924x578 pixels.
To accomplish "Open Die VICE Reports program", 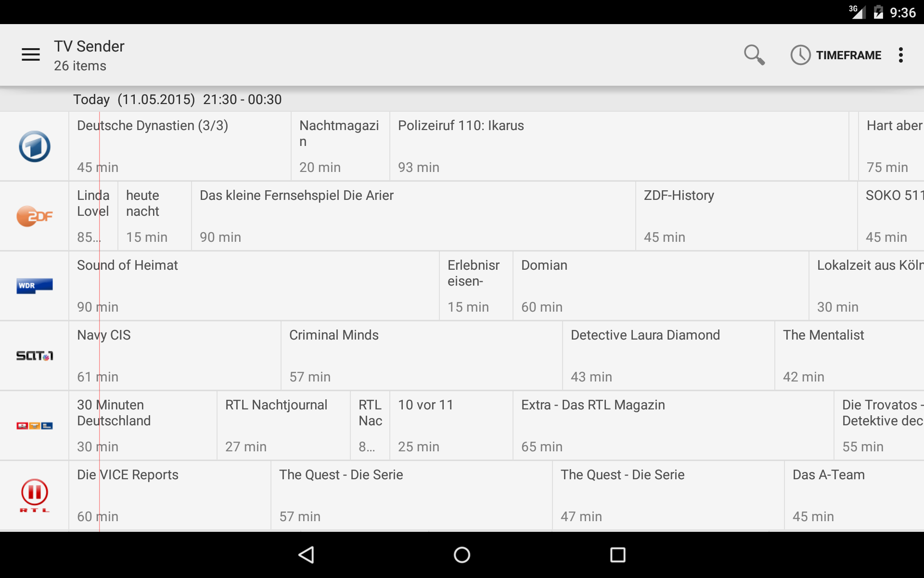I will pyautogui.click(x=170, y=496).
